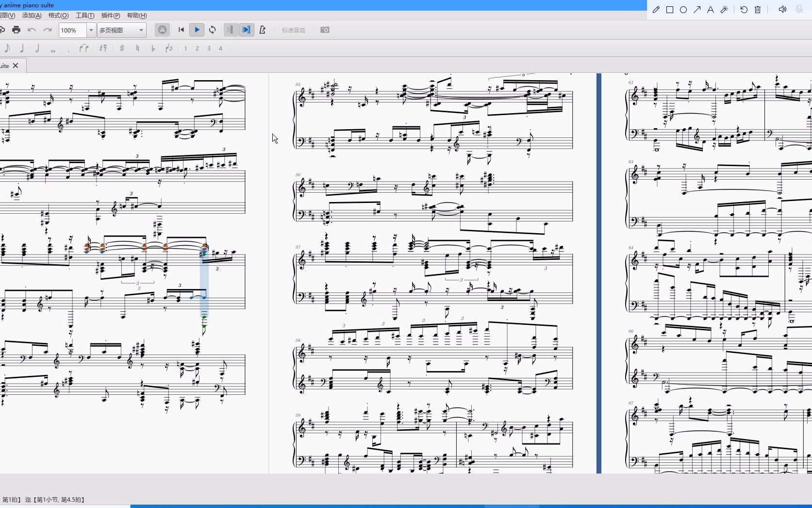Image resolution: width=812 pixels, height=508 pixels.
Task: Select voice 2
Action: tap(197, 49)
